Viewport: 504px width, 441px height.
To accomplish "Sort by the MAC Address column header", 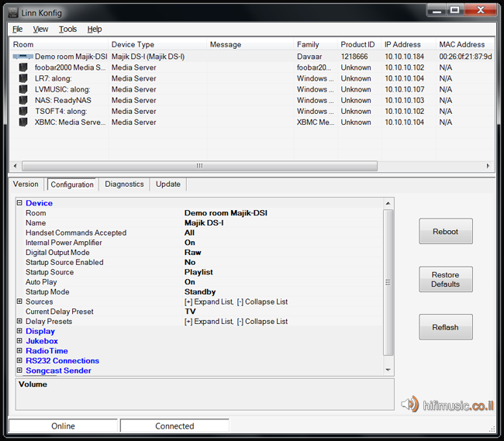I will click(x=465, y=44).
